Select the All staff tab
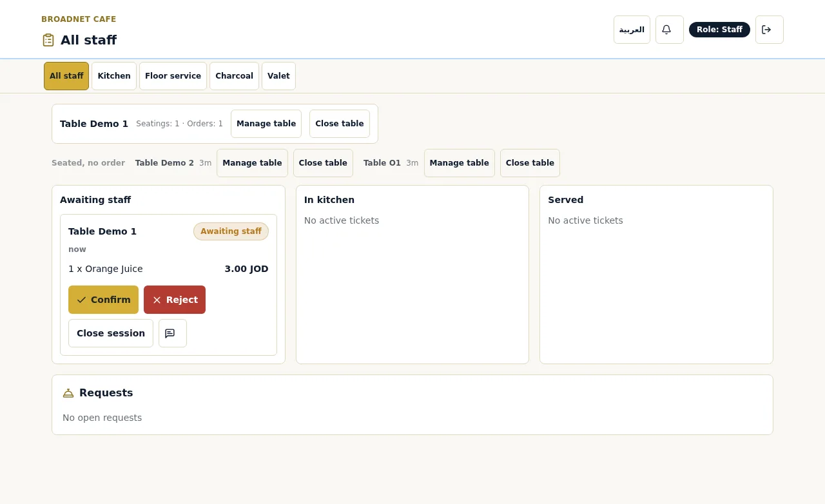The image size is (825, 504). [x=66, y=76]
